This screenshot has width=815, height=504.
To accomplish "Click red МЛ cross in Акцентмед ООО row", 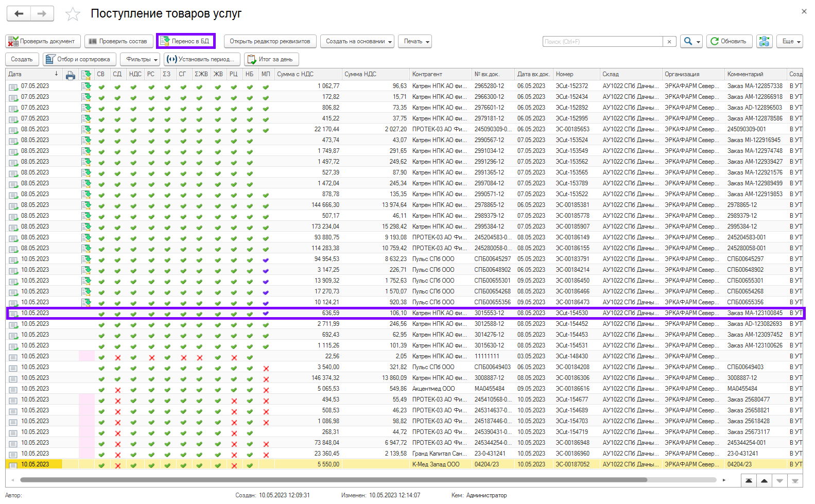I will 266,389.
